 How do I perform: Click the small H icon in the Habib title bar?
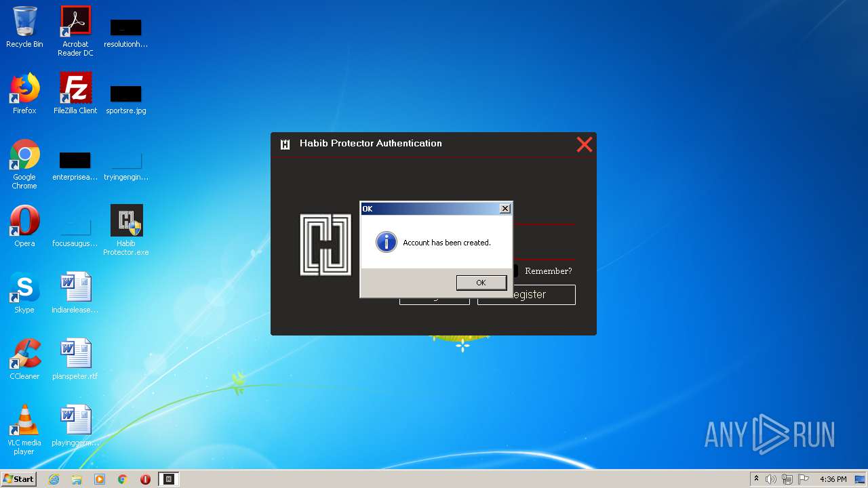tap(285, 144)
